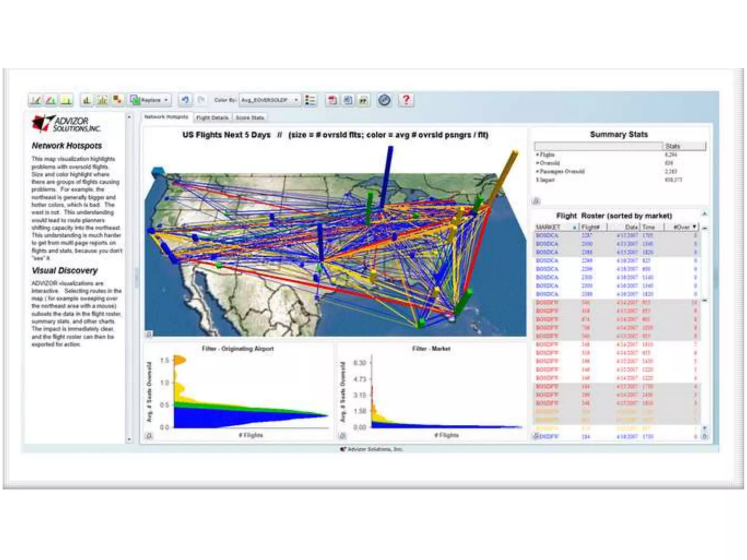Click the #Over column sort arrow
This screenshot has width=747, height=560.
tap(694, 227)
